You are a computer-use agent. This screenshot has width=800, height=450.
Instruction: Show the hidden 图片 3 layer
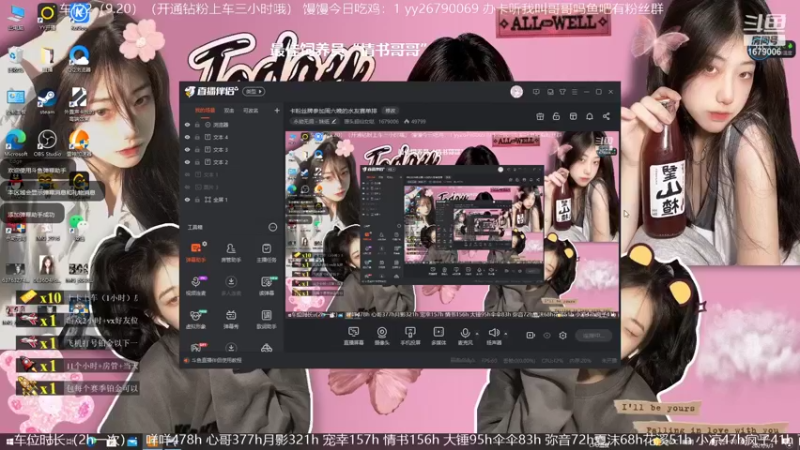pyautogui.click(x=187, y=187)
